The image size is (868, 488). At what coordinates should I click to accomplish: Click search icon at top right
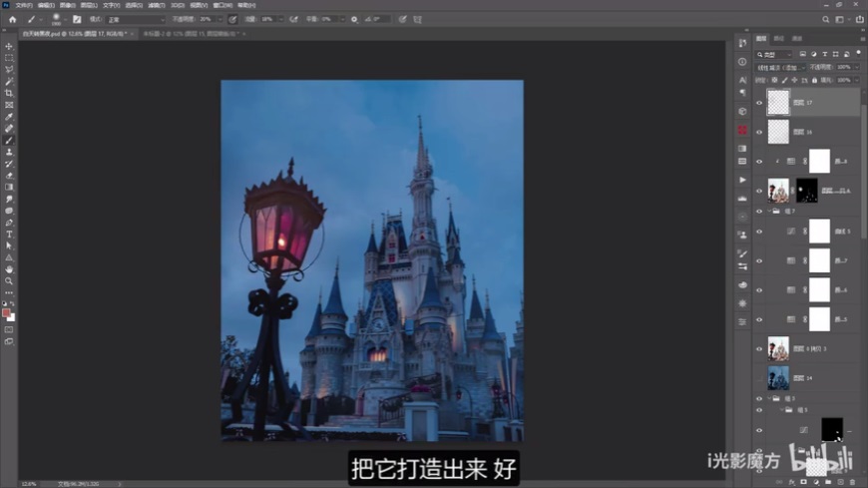[825, 19]
